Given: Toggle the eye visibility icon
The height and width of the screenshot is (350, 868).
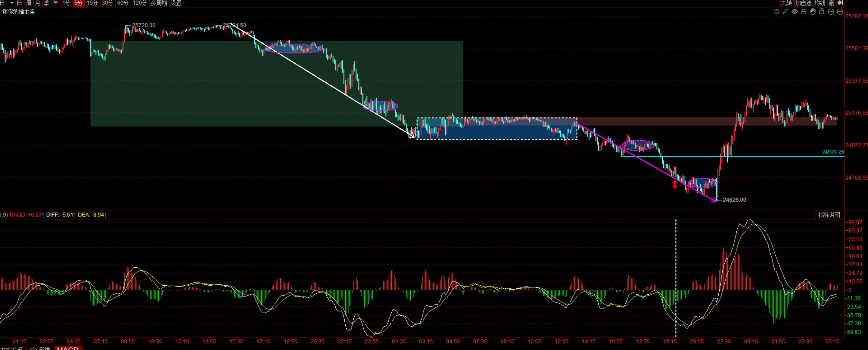Looking at the screenshot, I should [x=795, y=12].
